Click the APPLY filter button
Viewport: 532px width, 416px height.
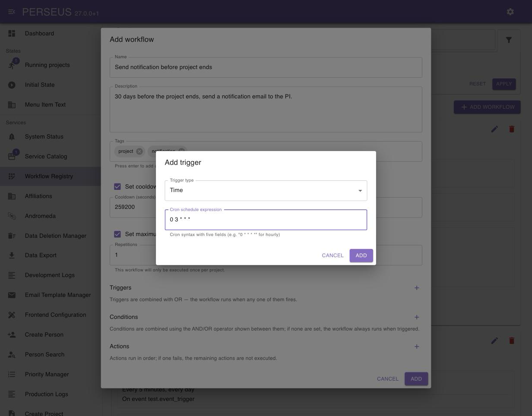(x=504, y=84)
